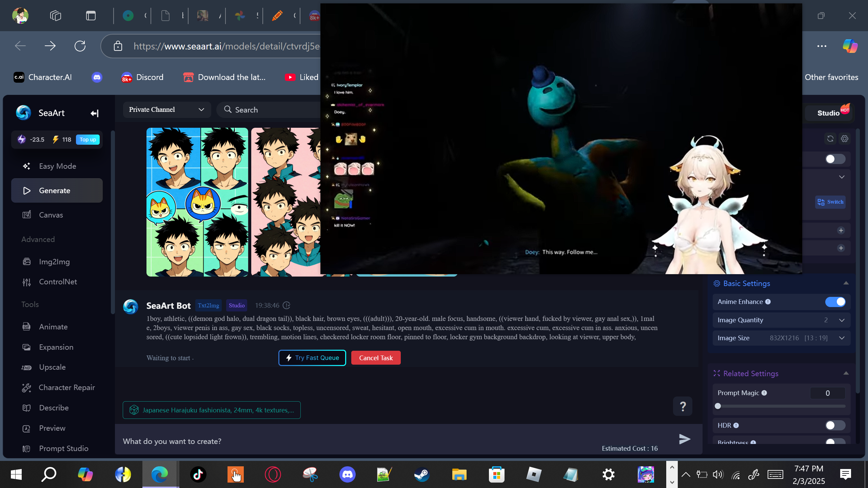
Task: Open the Copilot icon in browser toolbar
Action: 850,46
